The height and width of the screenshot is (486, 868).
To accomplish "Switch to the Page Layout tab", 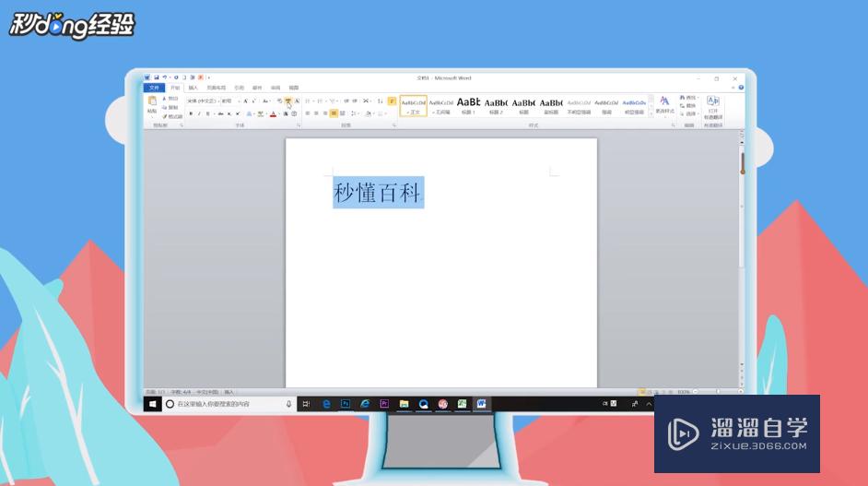I will (216, 88).
